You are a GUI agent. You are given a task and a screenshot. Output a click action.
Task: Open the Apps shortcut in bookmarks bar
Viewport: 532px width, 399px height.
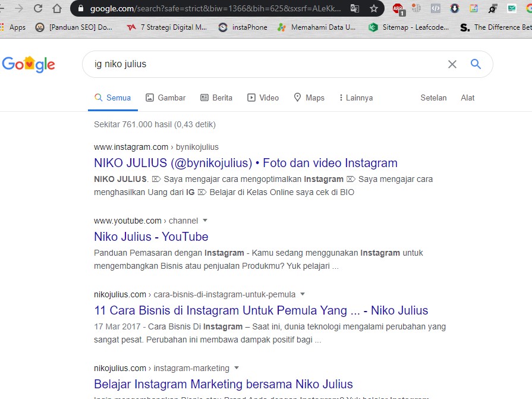click(x=13, y=27)
